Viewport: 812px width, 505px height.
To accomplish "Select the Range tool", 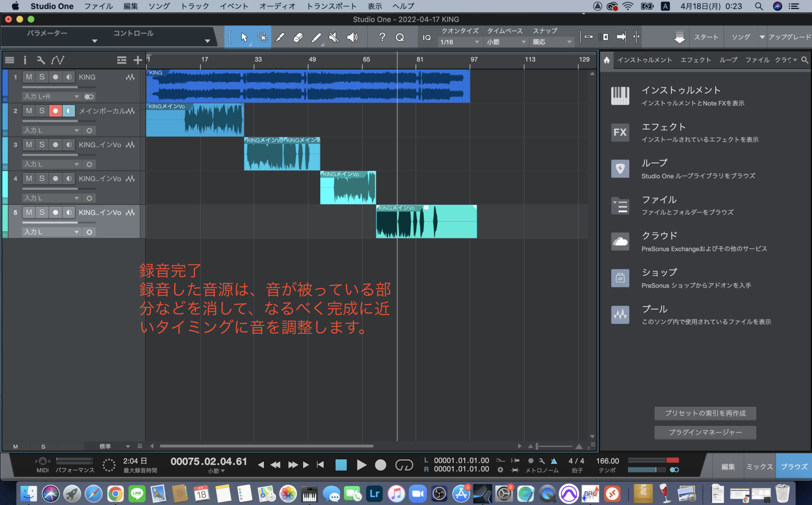I will coord(262,37).
